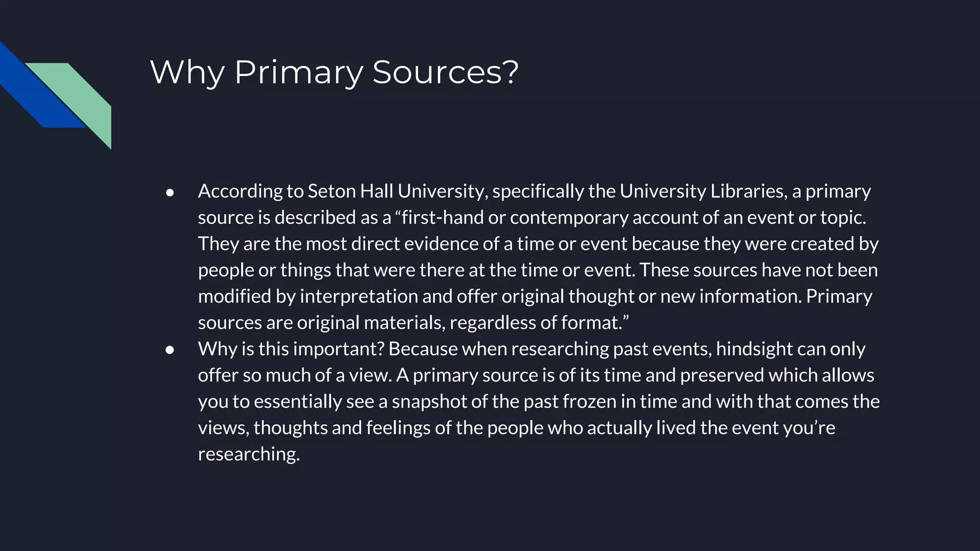Click the "Why Primary Sources?" slide title
Image resolution: width=980 pixels, height=551 pixels.
[x=334, y=73]
